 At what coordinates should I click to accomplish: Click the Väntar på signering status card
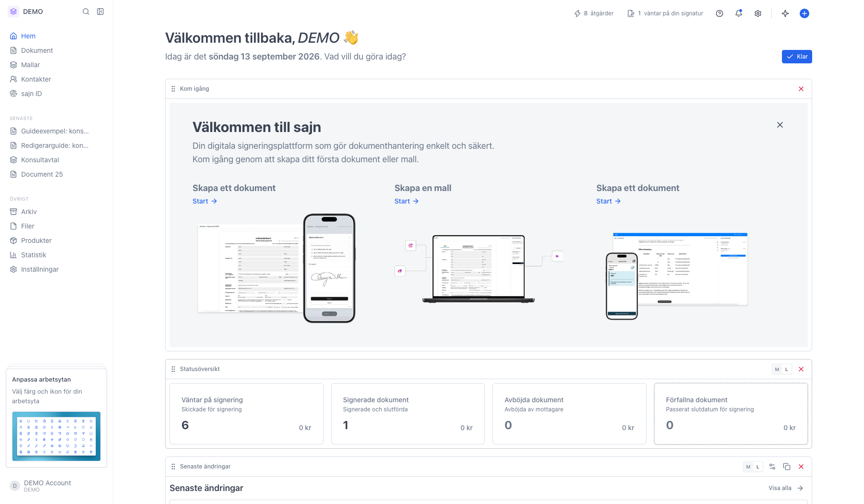coord(246,414)
